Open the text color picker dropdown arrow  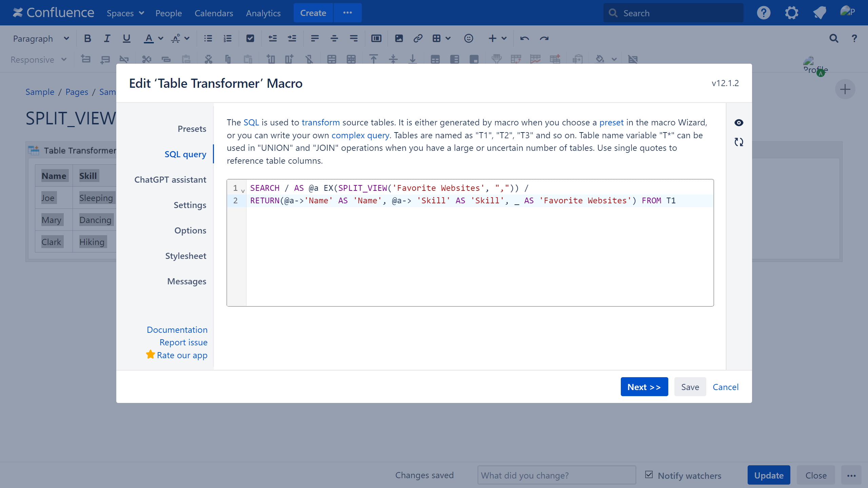161,39
